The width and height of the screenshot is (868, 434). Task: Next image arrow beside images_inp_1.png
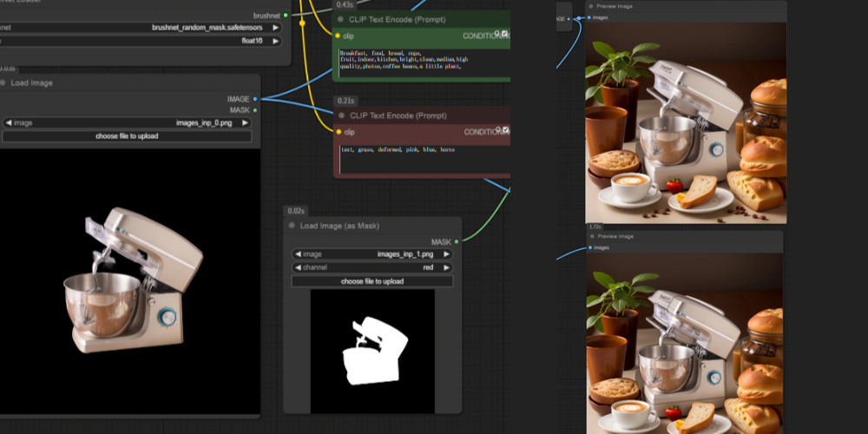point(446,254)
